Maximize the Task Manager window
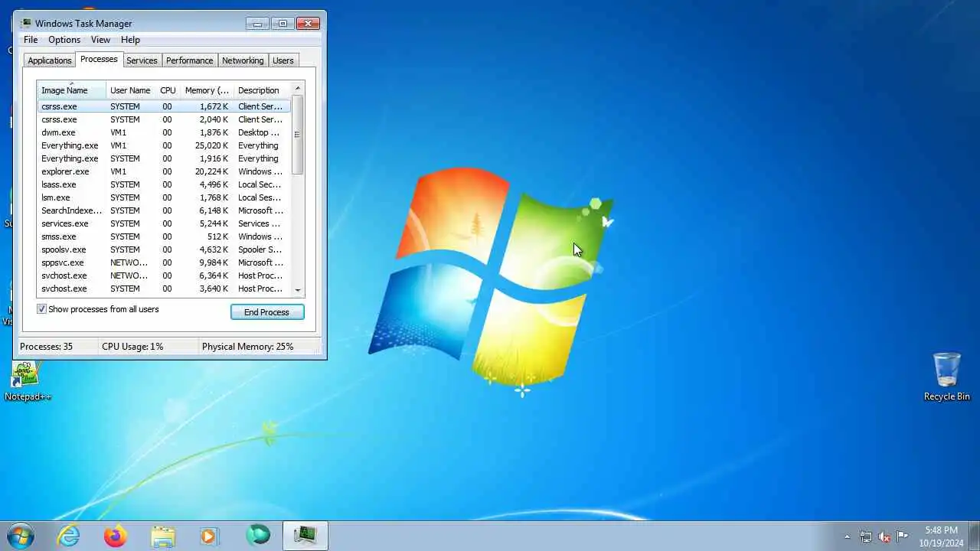The width and height of the screenshot is (980, 551). click(283, 24)
